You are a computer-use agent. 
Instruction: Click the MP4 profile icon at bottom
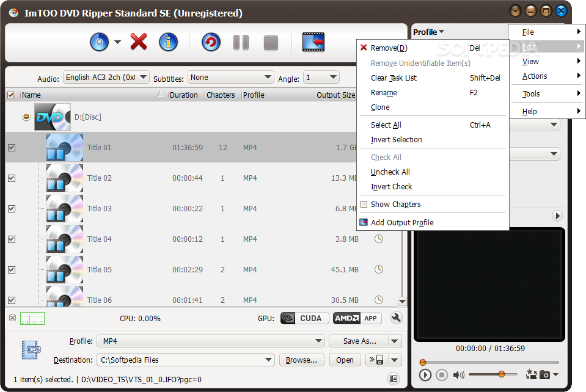31,350
